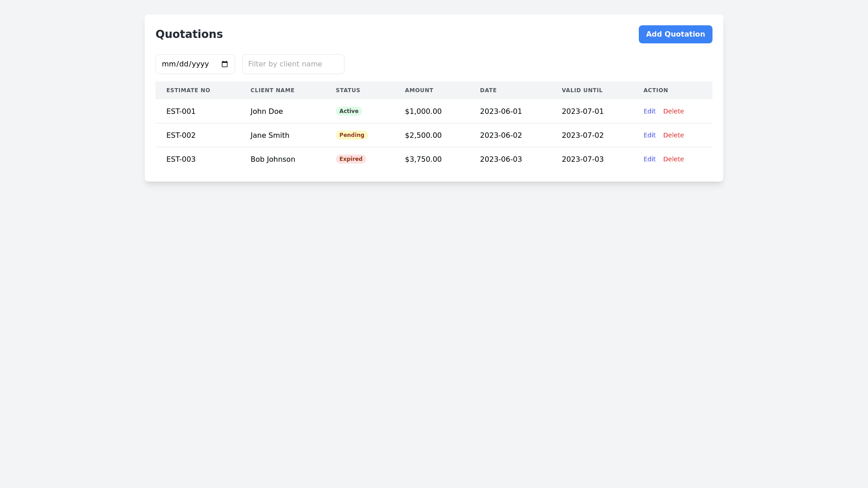Delete the Jane Smith quotation
The height and width of the screenshot is (488, 868).
pos(673,135)
